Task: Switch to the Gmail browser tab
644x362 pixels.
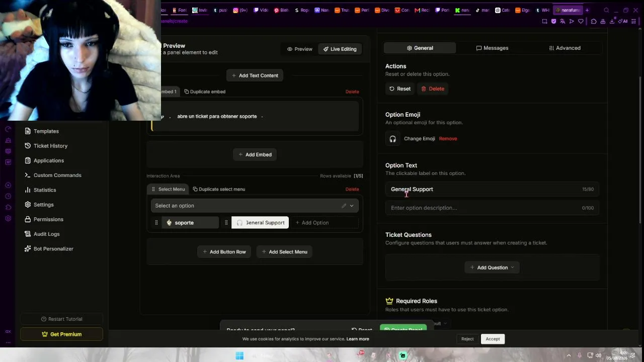Action: coord(422,10)
